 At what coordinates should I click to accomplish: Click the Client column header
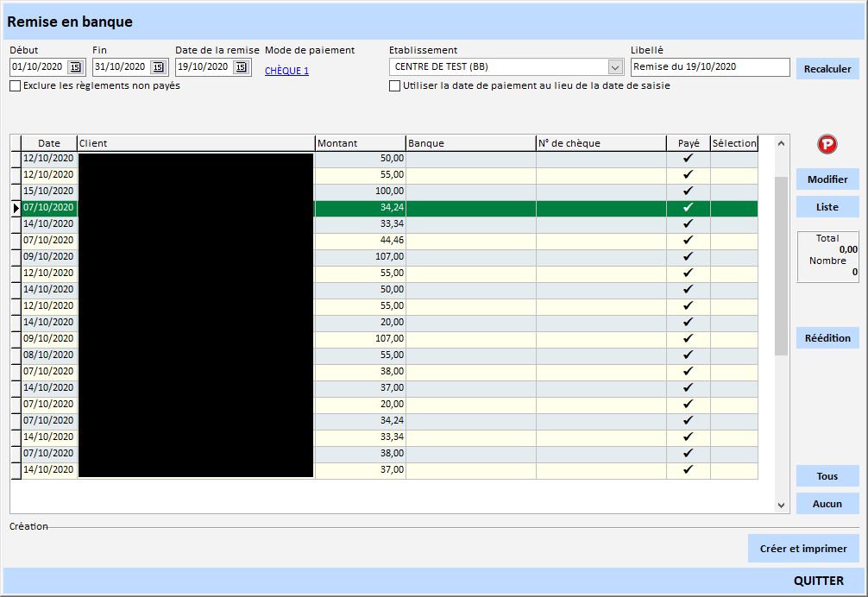click(x=196, y=143)
